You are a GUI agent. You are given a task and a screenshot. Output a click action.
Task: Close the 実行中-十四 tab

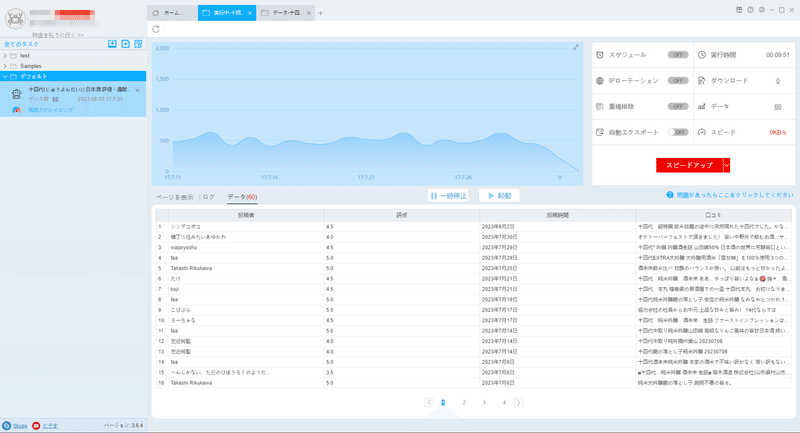click(x=250, y=13)
